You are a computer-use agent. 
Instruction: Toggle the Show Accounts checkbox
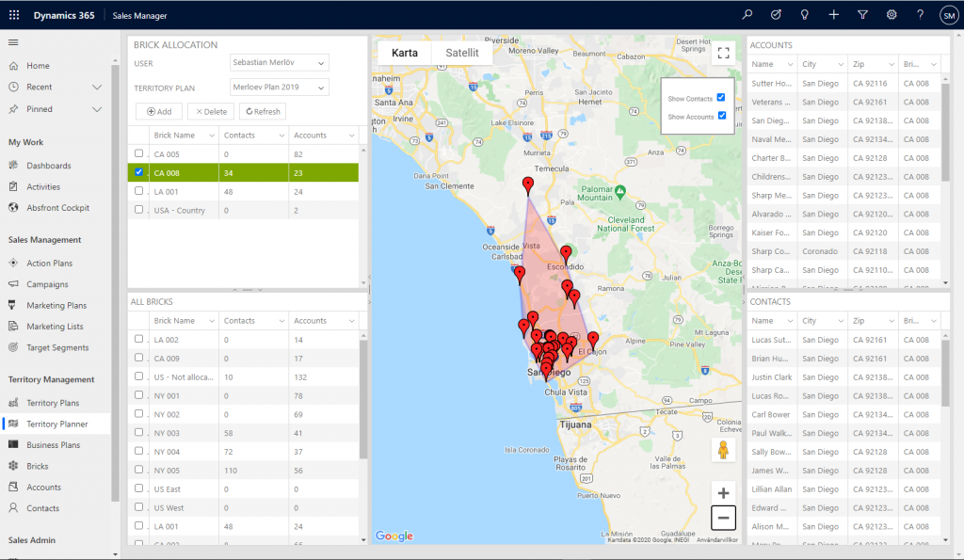(x=722, y=115)
